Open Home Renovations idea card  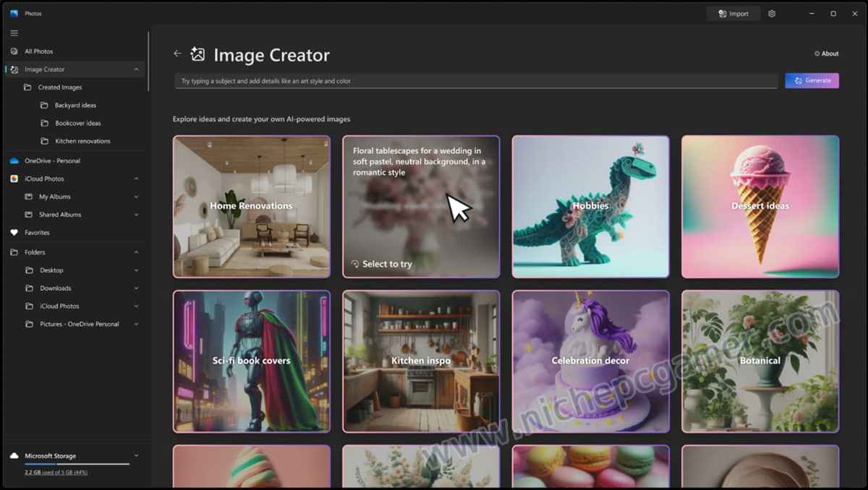pyautogui.click(x=252, y=207)
